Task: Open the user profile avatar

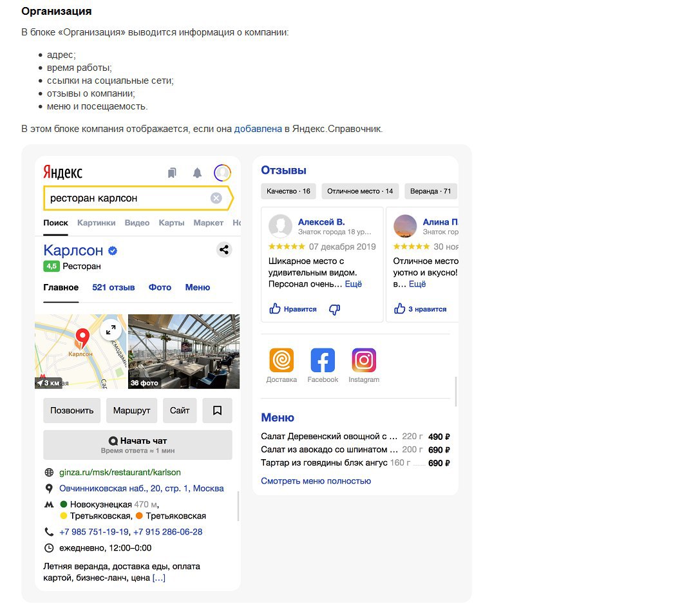Action: [222, 173]
